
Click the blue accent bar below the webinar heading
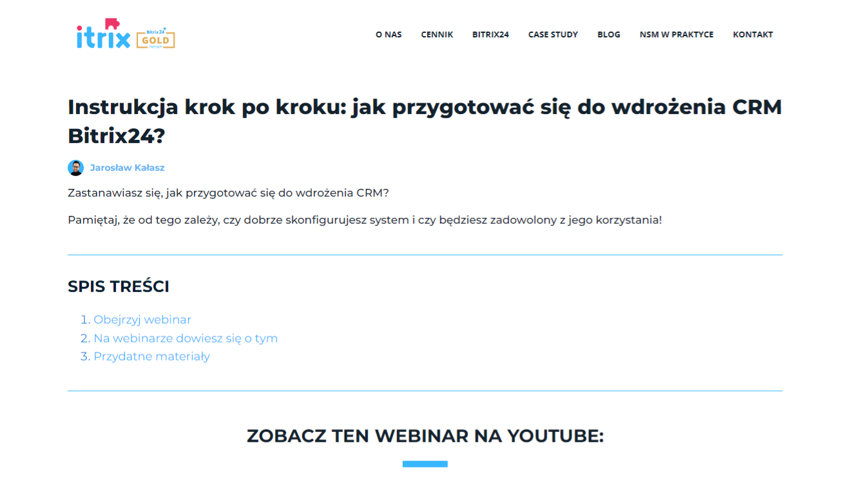(x=425, y=463)
